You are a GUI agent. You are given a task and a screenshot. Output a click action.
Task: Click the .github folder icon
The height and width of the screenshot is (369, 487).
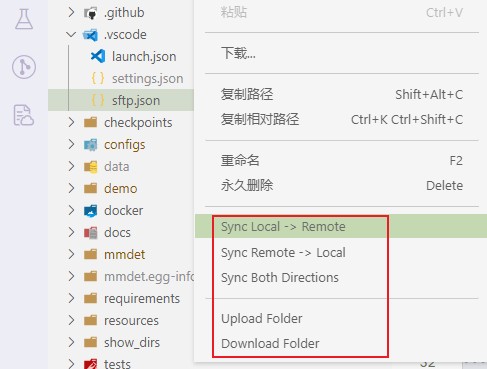pyautogui.click(x=90, y=13)
